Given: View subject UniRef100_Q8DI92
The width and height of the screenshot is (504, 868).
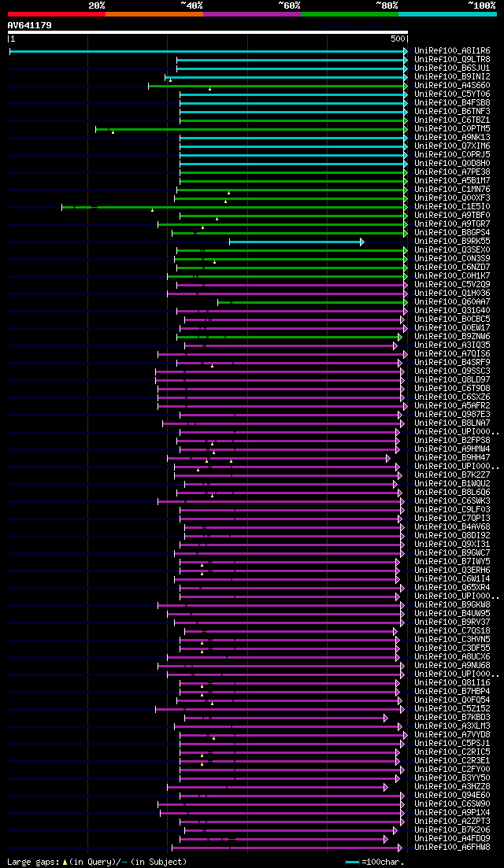Looking at the screenshot, I should 452,536.
